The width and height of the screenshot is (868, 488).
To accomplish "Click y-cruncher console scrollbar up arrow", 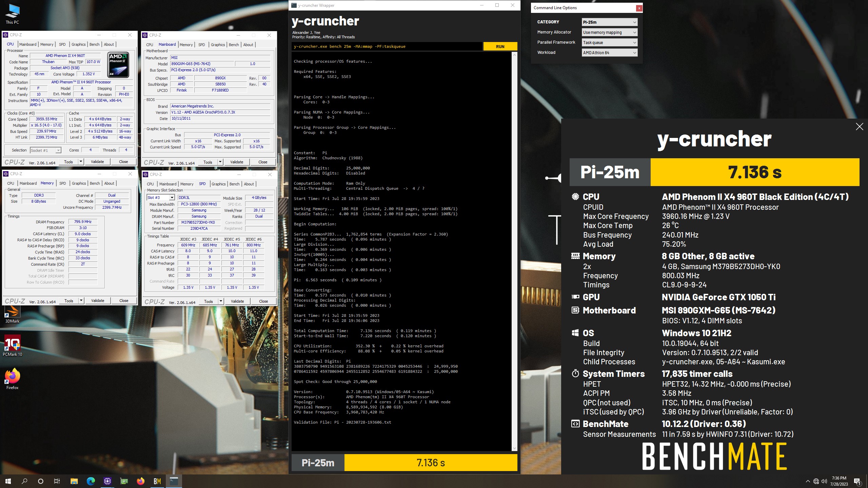I will click(514, 55).
